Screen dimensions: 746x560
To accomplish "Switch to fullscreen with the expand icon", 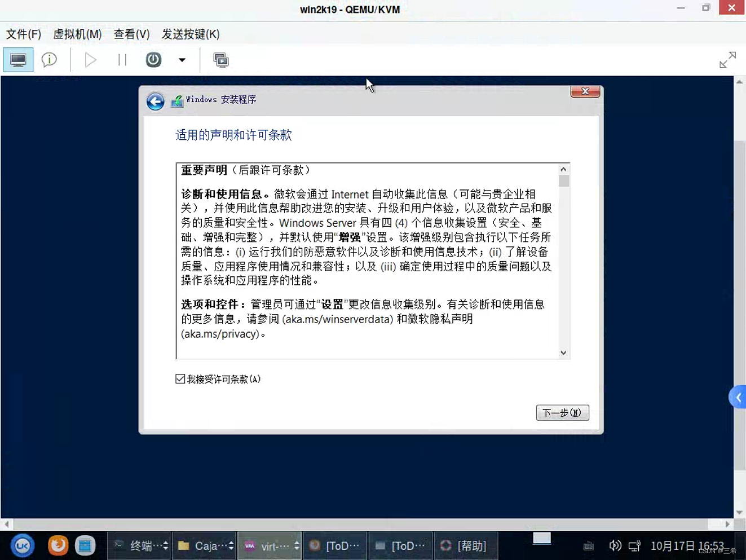I will point(727,60).
